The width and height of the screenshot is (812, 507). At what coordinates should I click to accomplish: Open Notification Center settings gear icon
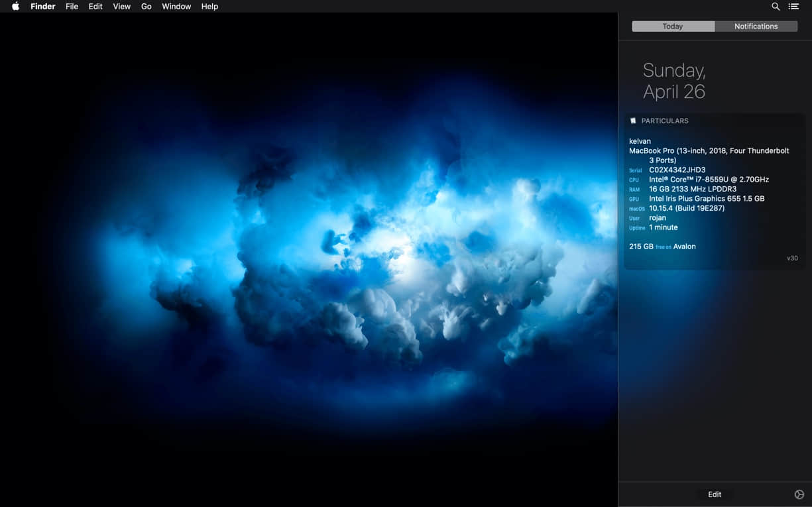[799, 494]
